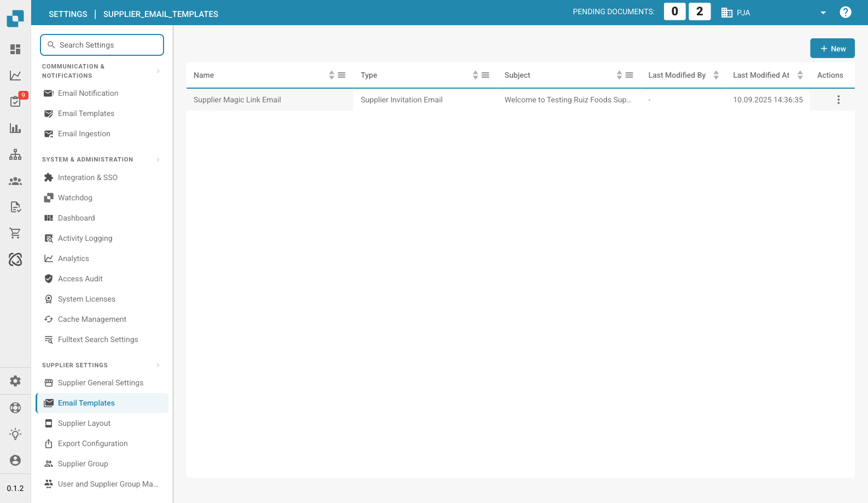868x503 pixels.
Task: Collapse the Communication & Notifications section
Action: click(158, 71)
